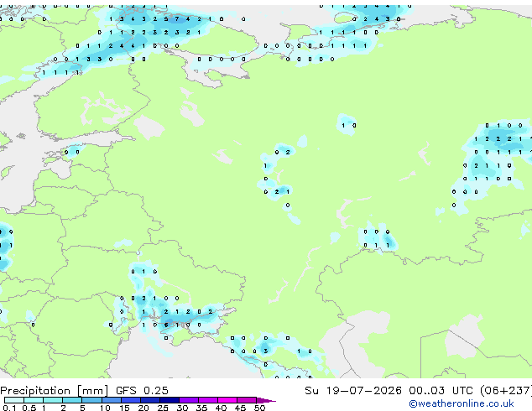The height and width of the screenshot is (411, 532).
Task: Click the legend tick label "40"
Action: pos(221,408)
